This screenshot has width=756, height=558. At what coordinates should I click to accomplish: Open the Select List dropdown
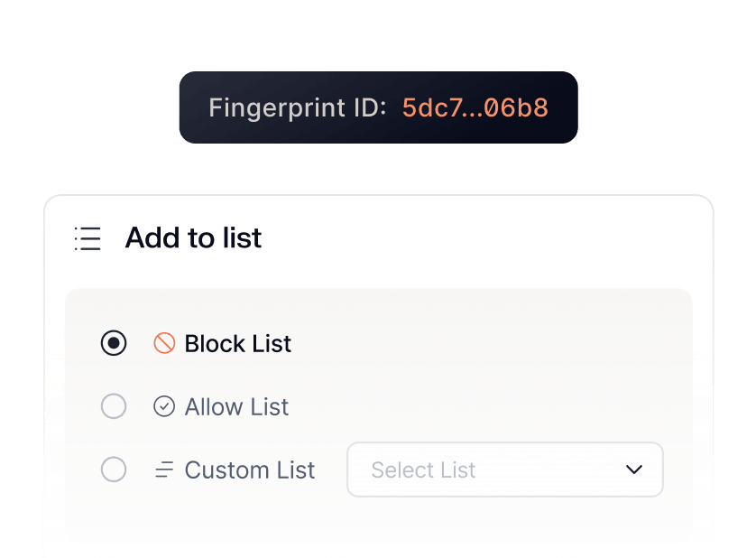(x=504, y=470)
